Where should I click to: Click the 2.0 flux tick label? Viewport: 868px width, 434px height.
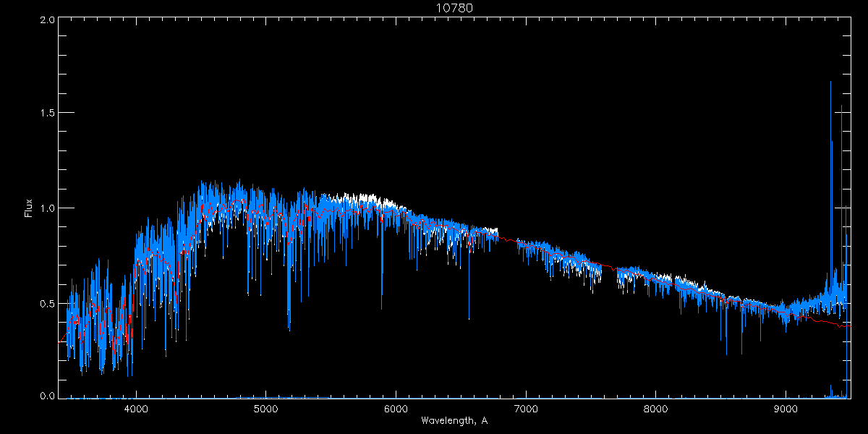click(47, 20)
